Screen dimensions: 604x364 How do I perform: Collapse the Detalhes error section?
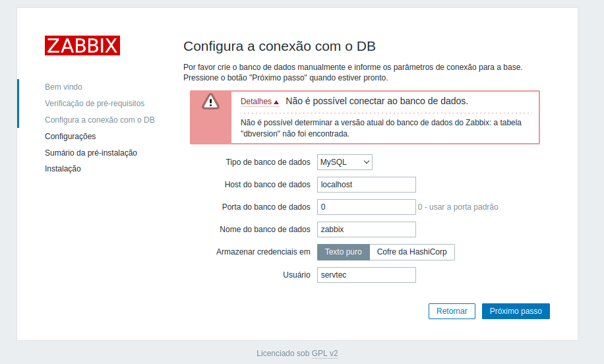(259, 102)
